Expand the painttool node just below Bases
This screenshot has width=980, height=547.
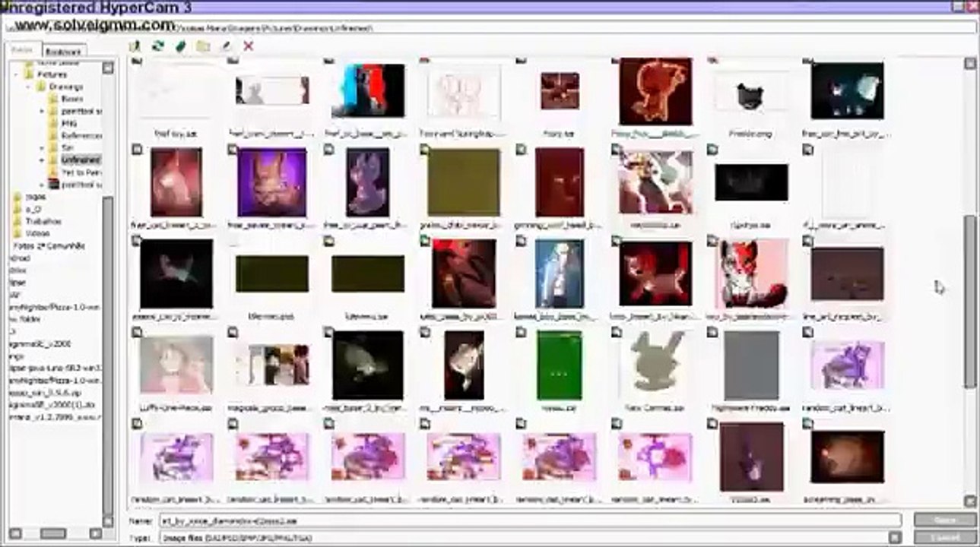43,111
